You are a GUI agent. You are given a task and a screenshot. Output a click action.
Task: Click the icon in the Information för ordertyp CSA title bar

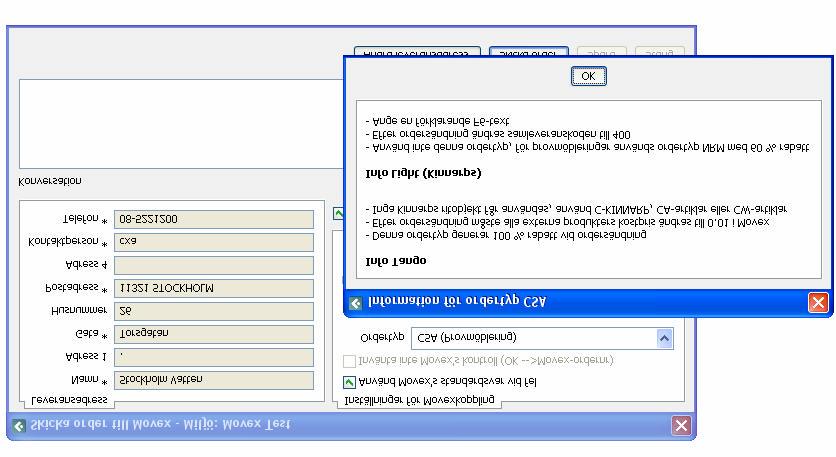click(x=356, y=303)
